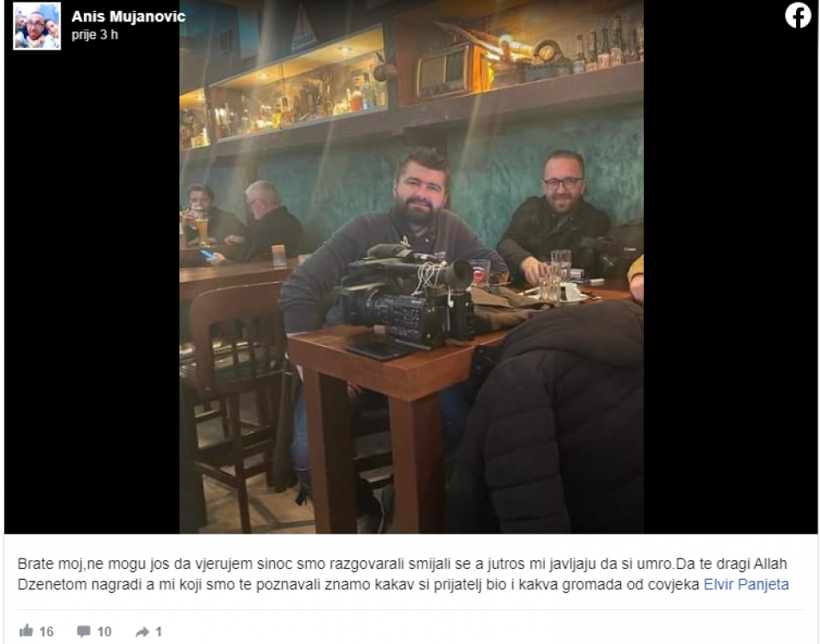Screen dimensions: 820x644
Task: Click the thumbs-up like icon
Action: (26, 631)
